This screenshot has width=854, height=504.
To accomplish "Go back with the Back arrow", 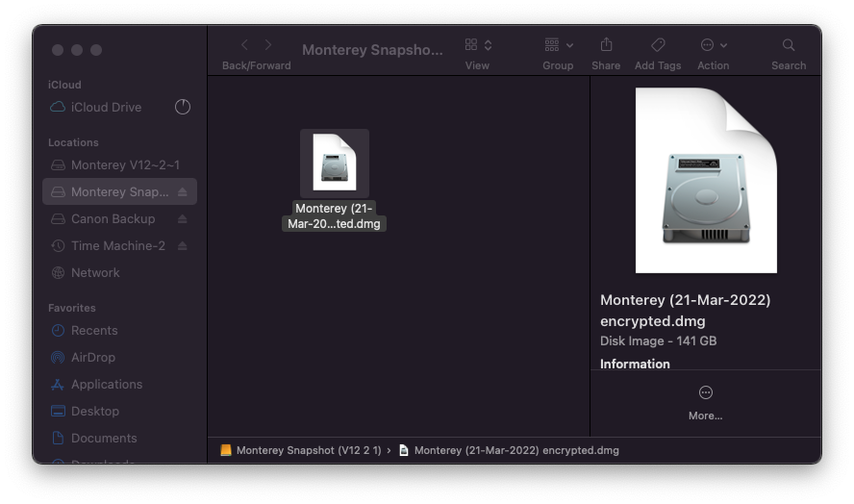I will pyautogui.click(x=244, y=45).
